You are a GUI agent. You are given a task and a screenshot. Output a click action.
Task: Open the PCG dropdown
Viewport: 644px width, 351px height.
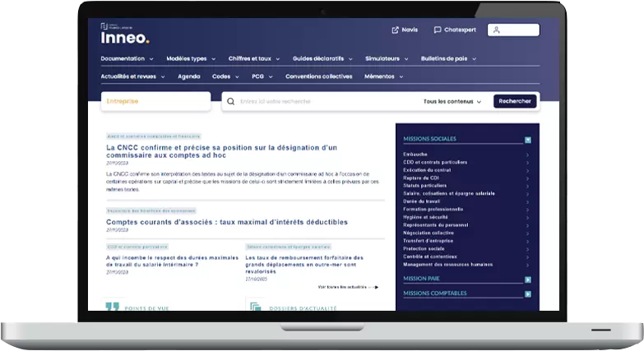pyautogui.click(x=262, y=76)
